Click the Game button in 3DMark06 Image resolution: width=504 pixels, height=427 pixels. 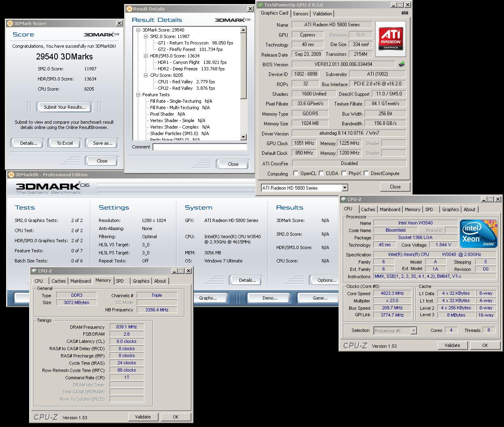(x=319, y=298)
